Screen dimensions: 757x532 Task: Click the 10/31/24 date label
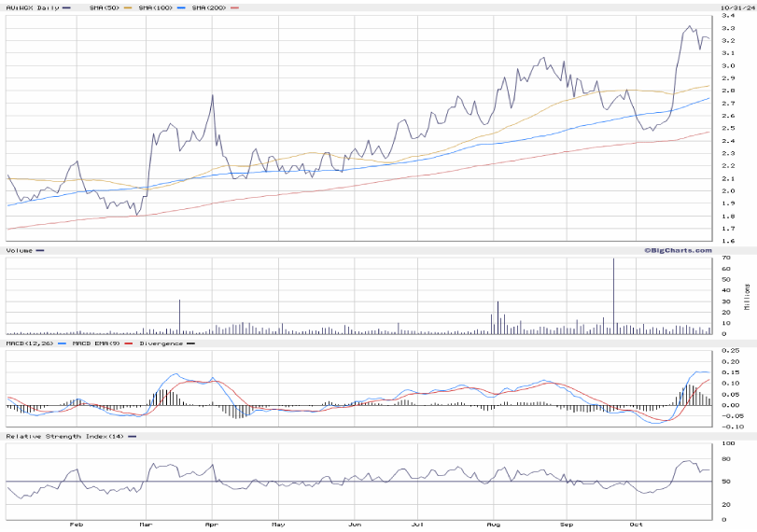[735, 7]
